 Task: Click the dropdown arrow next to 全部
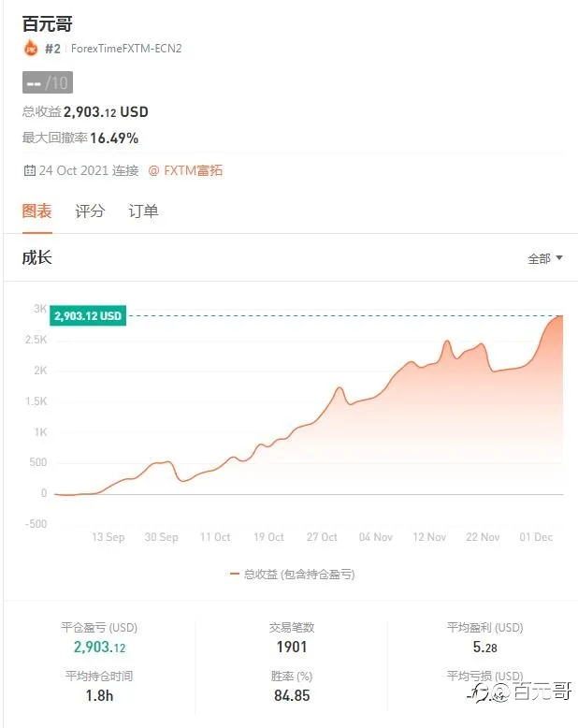point(559,257)
